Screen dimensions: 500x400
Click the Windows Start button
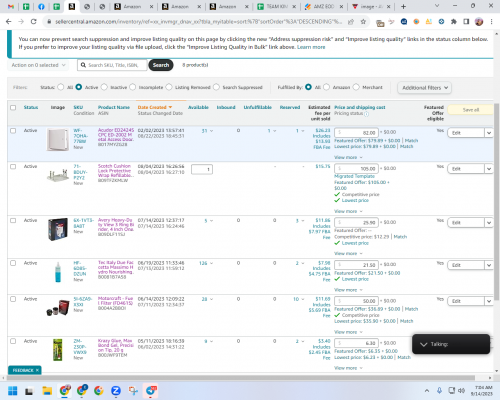(13, 390)
